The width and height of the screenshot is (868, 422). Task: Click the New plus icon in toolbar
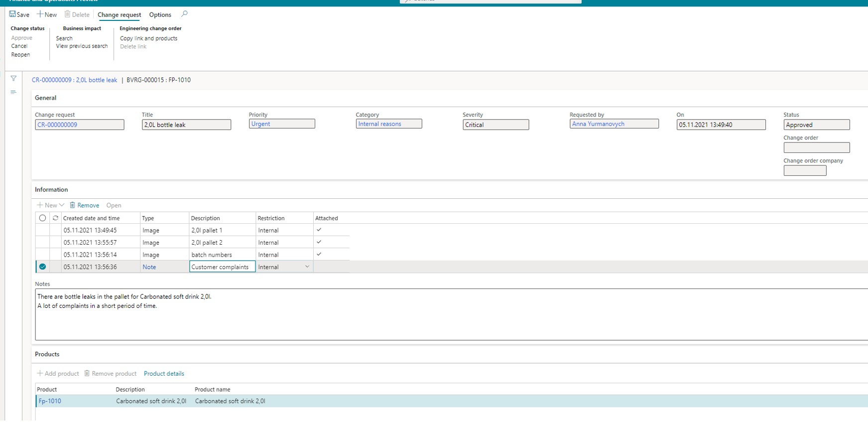(x=40, y=14)
